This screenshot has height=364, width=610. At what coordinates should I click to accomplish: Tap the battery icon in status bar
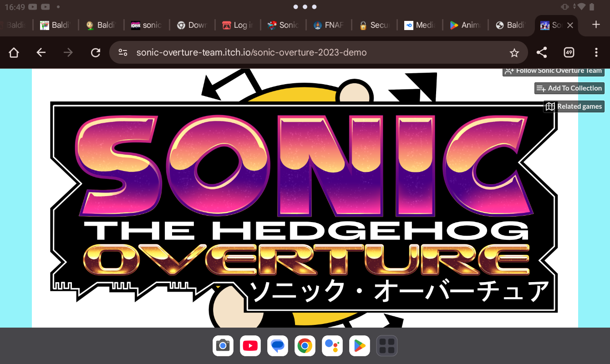(x=592, y=7)
